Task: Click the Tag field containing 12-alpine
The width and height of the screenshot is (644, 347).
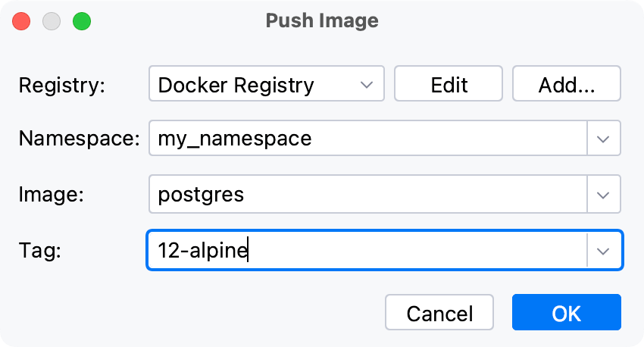Action: tap(367, 250)
